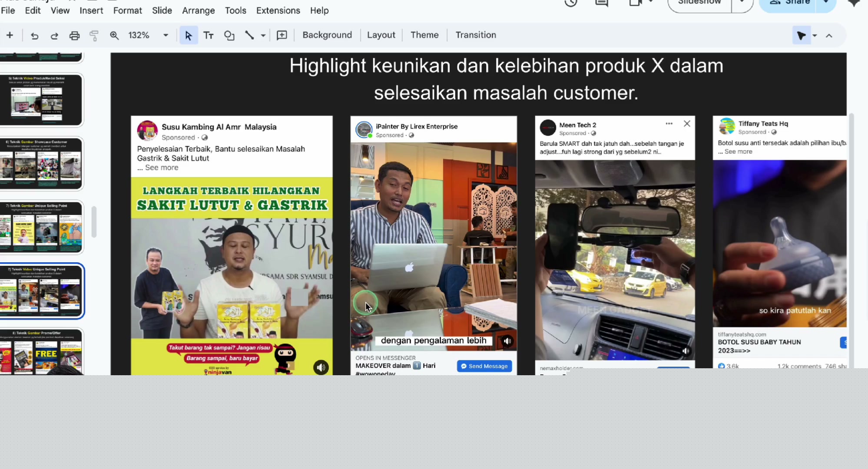
Task: Select Teknik Gambar Showcase Customer slide thumbnail
Action: 41,164
